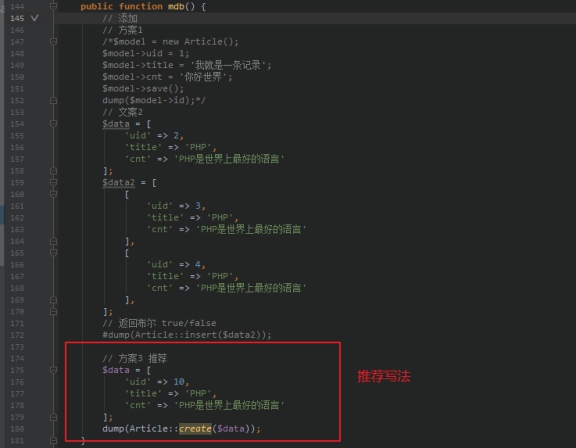Click the '#dump(Article::insert($data2));' line

[187, 335]
